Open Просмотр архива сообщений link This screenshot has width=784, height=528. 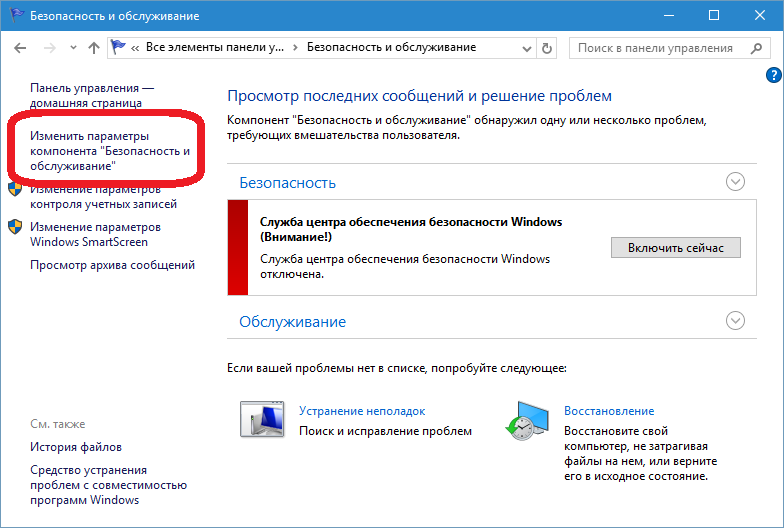(x=112, y=265)
